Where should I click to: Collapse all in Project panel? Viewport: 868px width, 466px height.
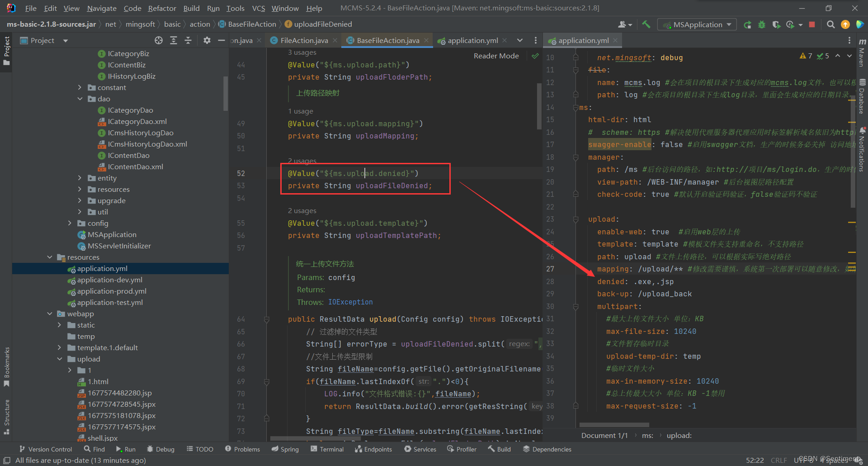coord(188,40)
